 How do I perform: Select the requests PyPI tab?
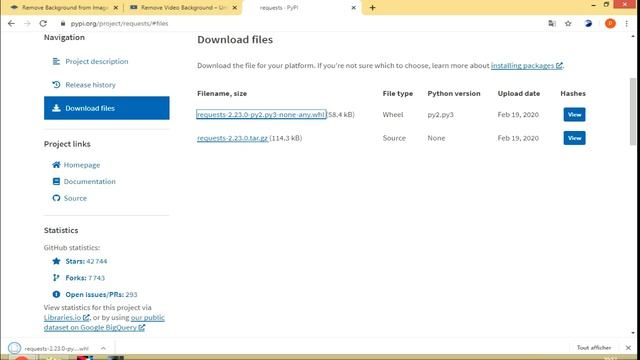(x=302, y=7)
